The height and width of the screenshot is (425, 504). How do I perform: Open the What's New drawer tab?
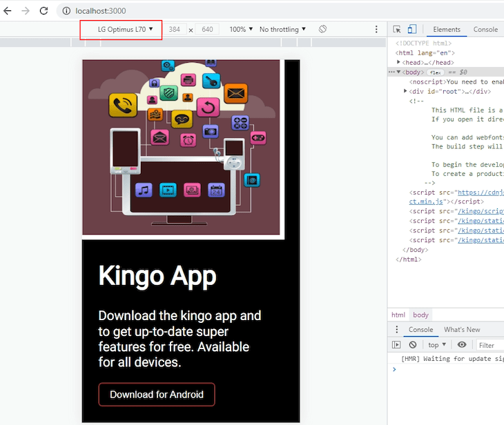(462, 330)
